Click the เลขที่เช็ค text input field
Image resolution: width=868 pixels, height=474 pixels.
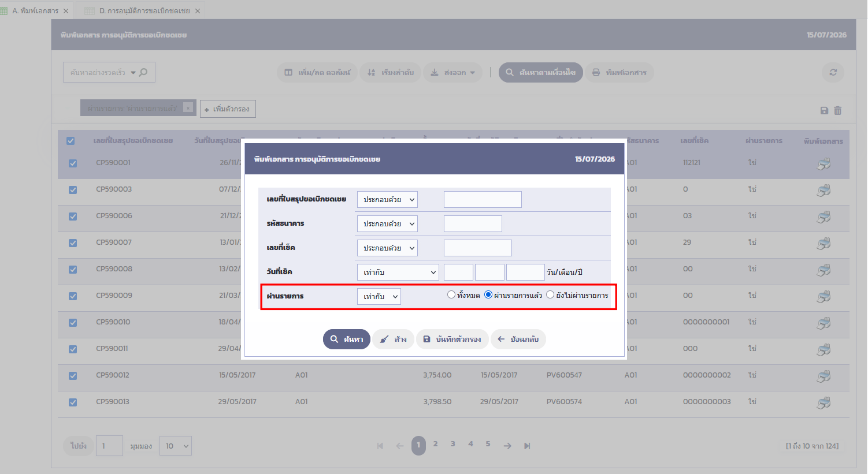point(478,248)
